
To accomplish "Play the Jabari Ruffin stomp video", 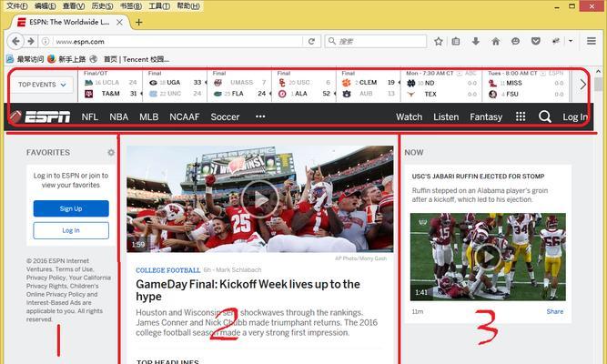I will coord(489,257).
